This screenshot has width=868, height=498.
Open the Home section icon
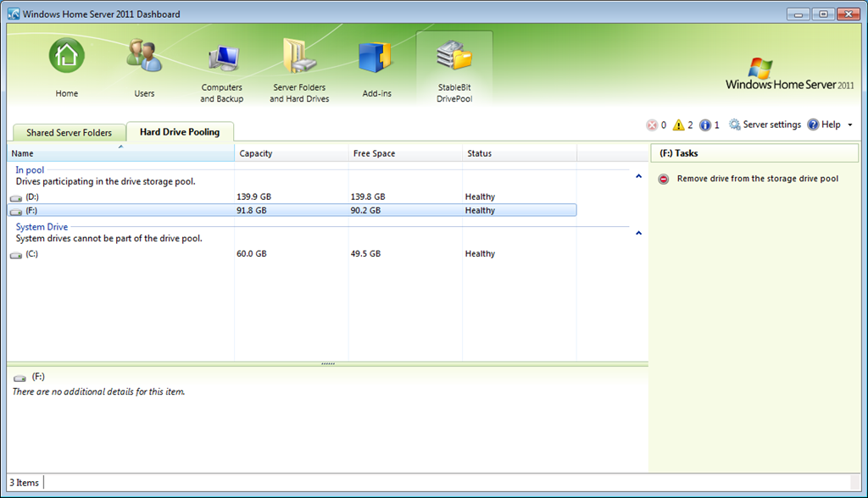pos(66,55)
